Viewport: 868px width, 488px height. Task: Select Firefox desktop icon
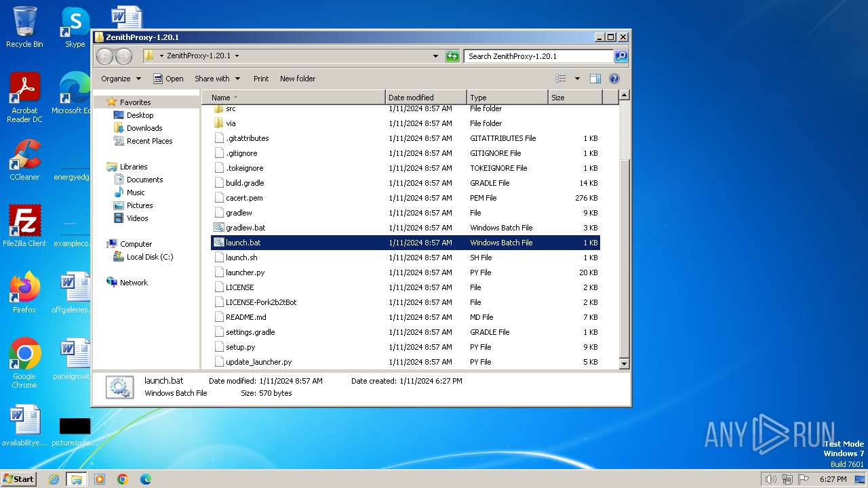[24, 293]
